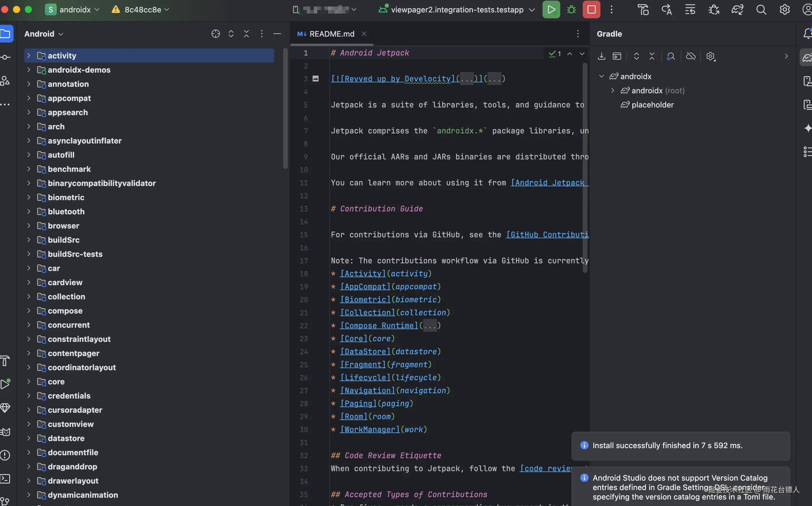812x506 pixels.
Task: Open Build Tool Settings gear in Gradle panel
Action: coord(710,56)
